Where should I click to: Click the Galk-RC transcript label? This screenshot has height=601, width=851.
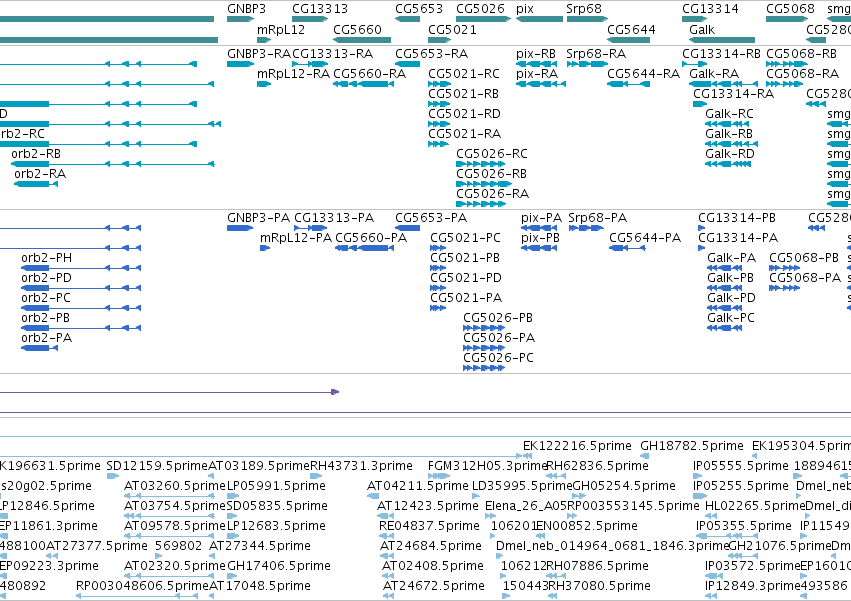coord(729,114)
